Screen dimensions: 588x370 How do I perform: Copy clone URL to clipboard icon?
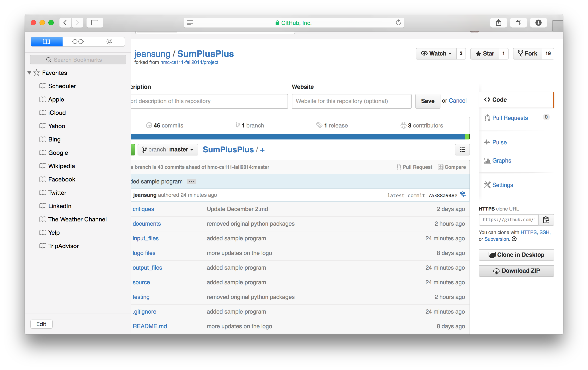[546, 220]
